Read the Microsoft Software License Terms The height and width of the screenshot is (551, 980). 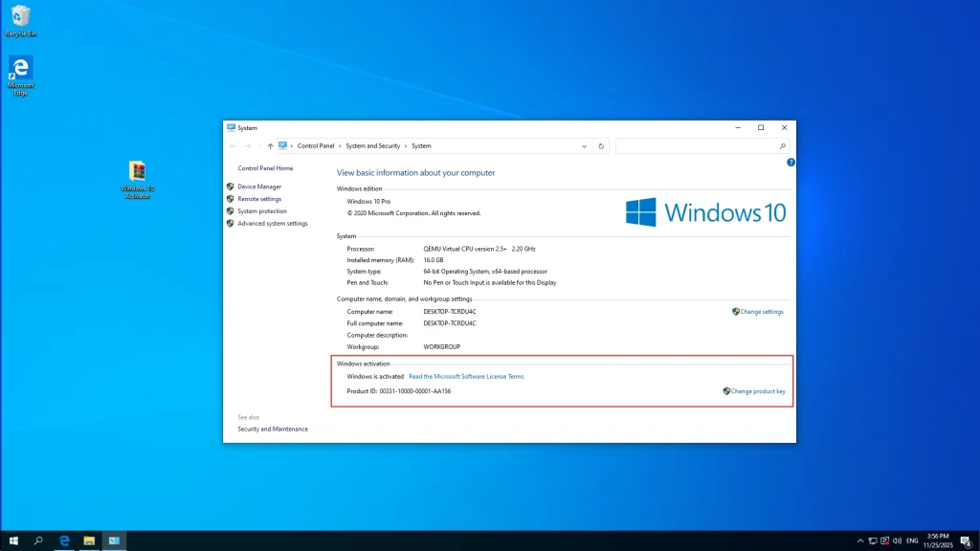(x=466, y=376)
